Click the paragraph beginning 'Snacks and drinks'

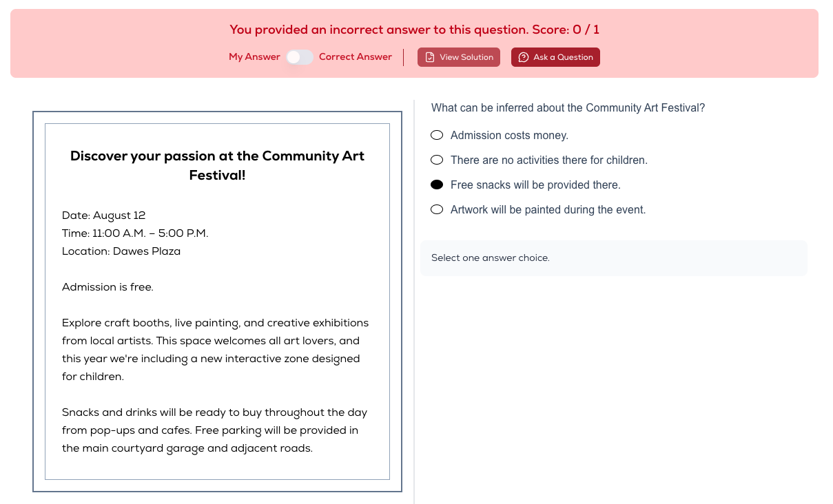[x=215, y=430]
